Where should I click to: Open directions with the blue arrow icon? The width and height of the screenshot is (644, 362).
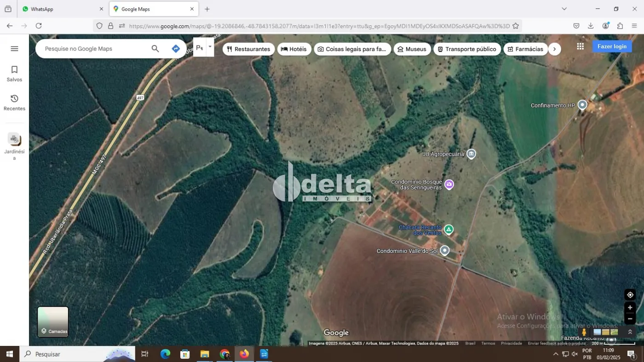click(x=176, y=49)
